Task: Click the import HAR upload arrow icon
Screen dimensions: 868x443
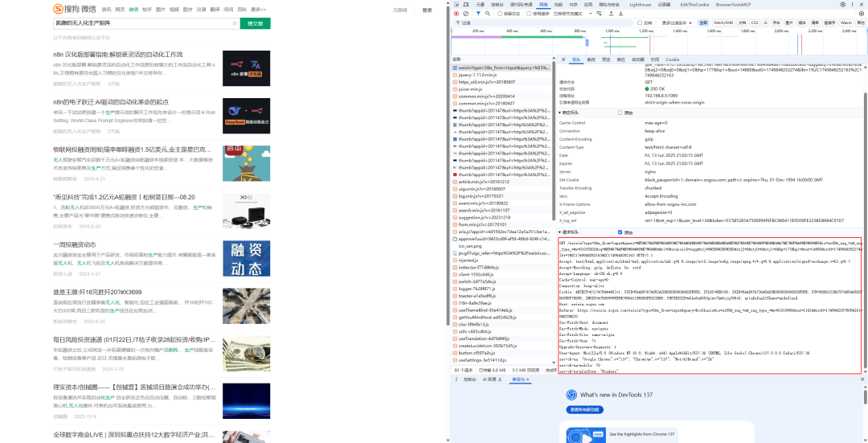Action: 611,14
